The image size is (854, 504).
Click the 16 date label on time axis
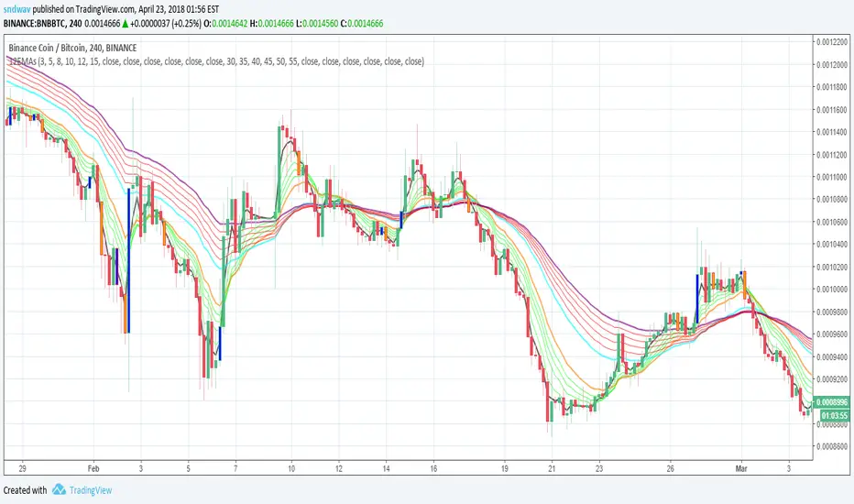(x=433, y=468)
